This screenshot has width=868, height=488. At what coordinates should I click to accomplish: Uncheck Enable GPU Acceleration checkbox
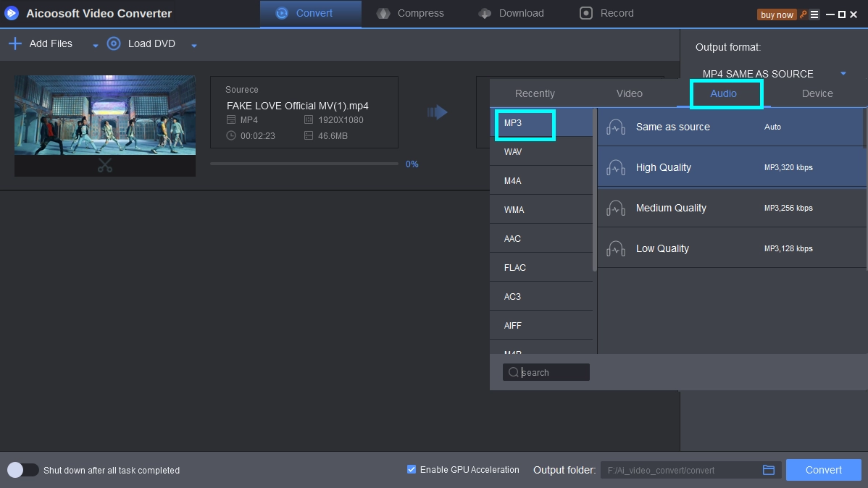click(412, 469)
